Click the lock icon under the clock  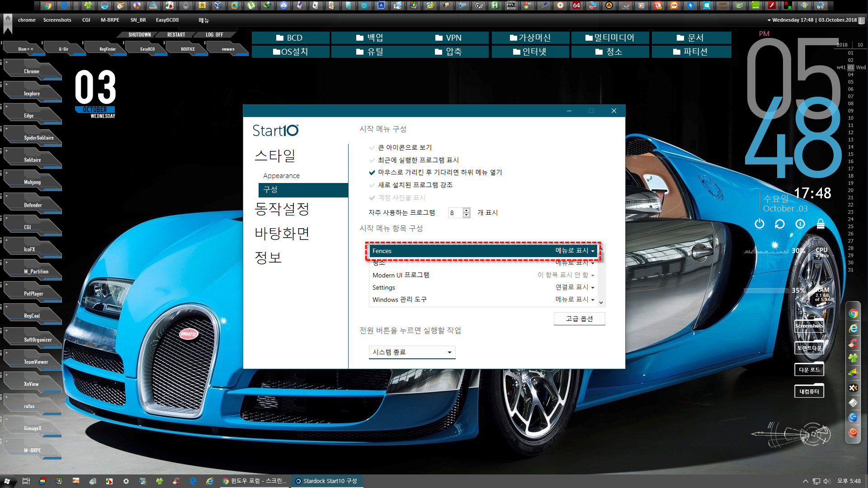(821, 224)
